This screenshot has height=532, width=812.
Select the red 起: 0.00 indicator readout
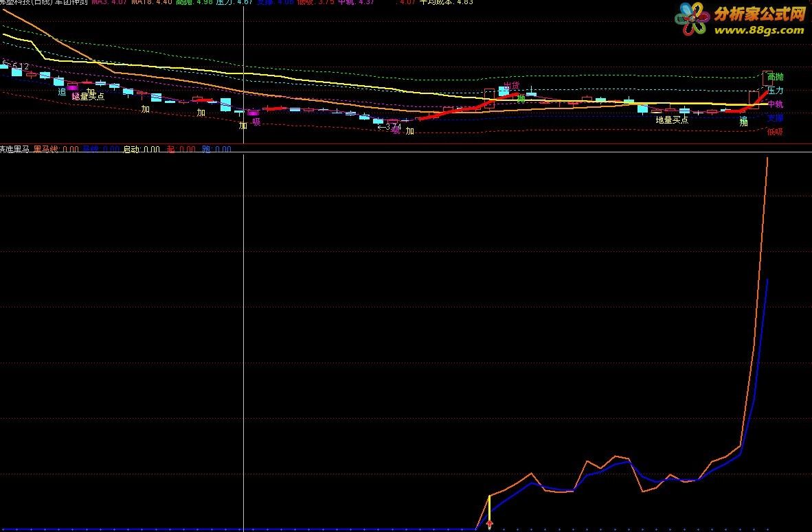(181, 149)
